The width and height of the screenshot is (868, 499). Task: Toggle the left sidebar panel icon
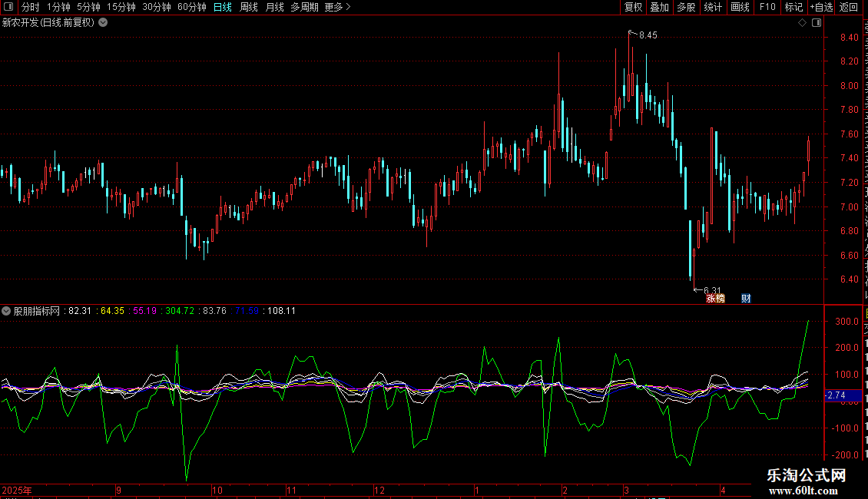pos(8,7)
